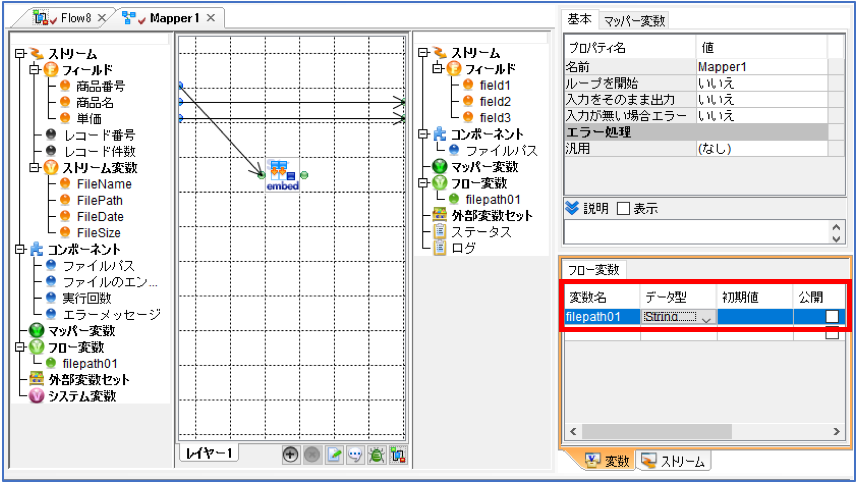This screenshot has height=483, width=857.
Task: Check 公開 checkbox in the empty row
Action: coord(832,333)
